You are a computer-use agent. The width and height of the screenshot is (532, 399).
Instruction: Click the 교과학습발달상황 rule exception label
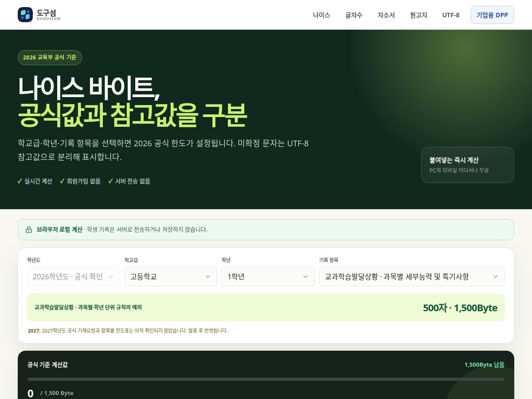pos(88,307)
